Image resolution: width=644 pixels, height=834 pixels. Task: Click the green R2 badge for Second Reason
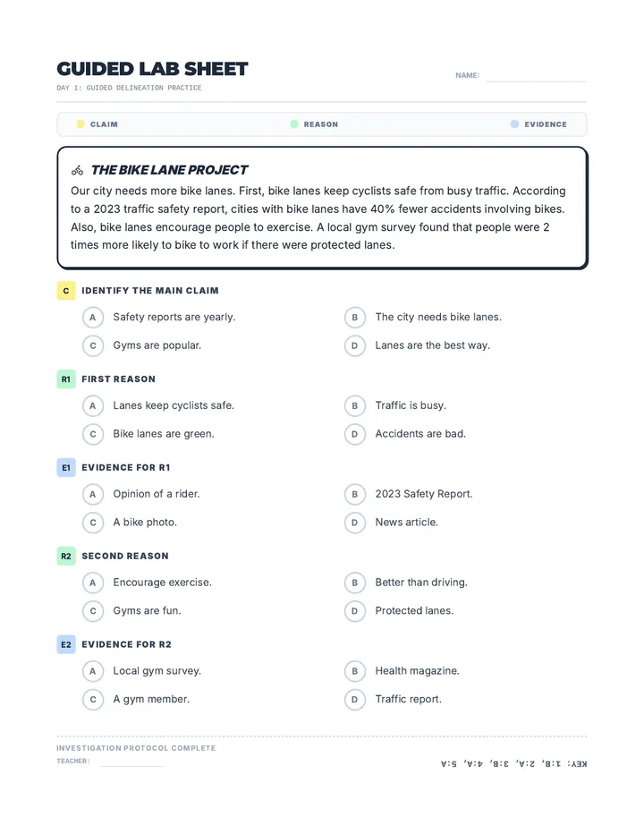(x=66, y=557)
